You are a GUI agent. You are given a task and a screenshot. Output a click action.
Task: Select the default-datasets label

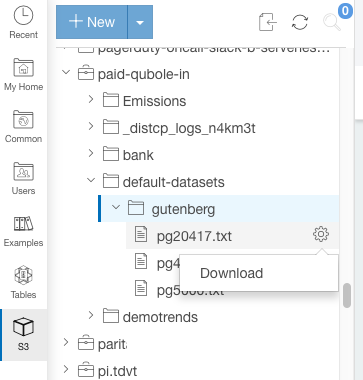(x=174, y=182)
